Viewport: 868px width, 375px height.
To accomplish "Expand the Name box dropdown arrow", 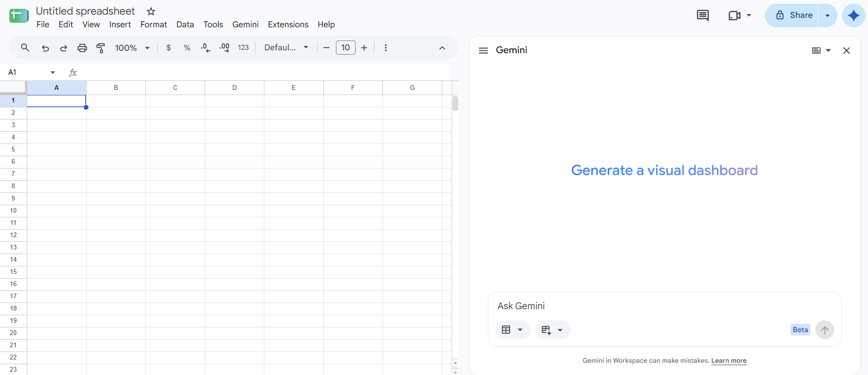I will (53, 72).
